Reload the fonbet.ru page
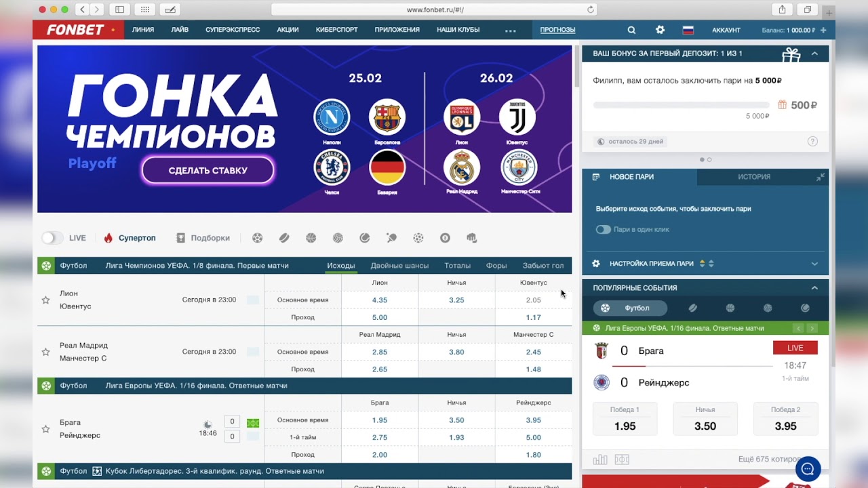 pos(591,9)
